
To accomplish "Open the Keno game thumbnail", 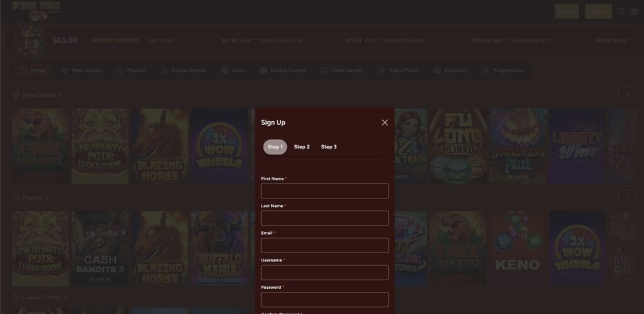I will [x=517, y=249].
